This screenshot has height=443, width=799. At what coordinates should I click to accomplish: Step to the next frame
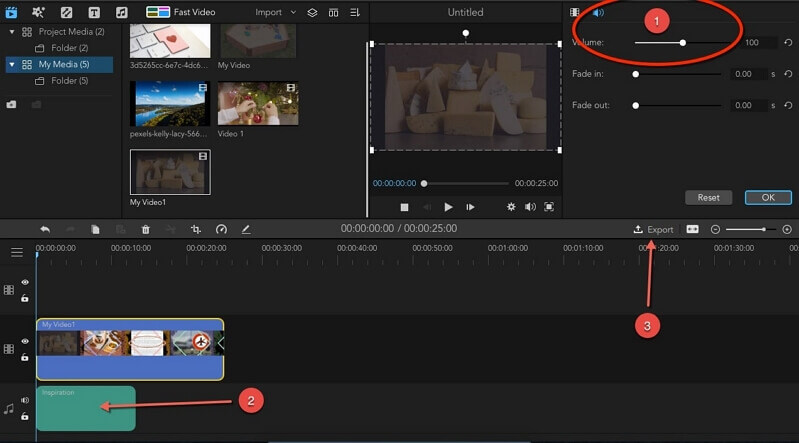[470, 207]
